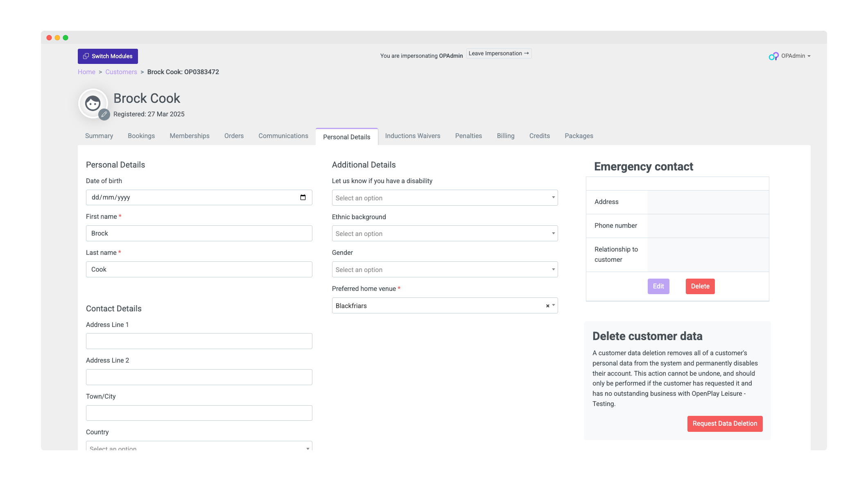Click the 'Delete customer data' heading

point(647,336)
